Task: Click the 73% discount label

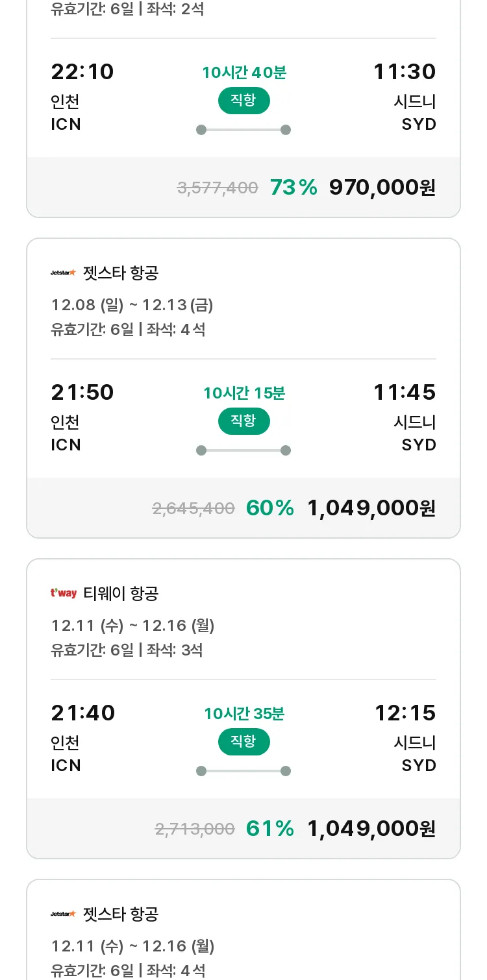Action: [x=293, y=188]
